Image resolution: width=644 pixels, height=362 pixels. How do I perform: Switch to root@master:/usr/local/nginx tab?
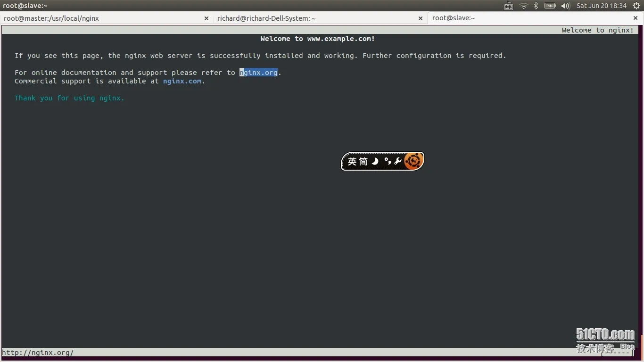click(x=106, y=18)
